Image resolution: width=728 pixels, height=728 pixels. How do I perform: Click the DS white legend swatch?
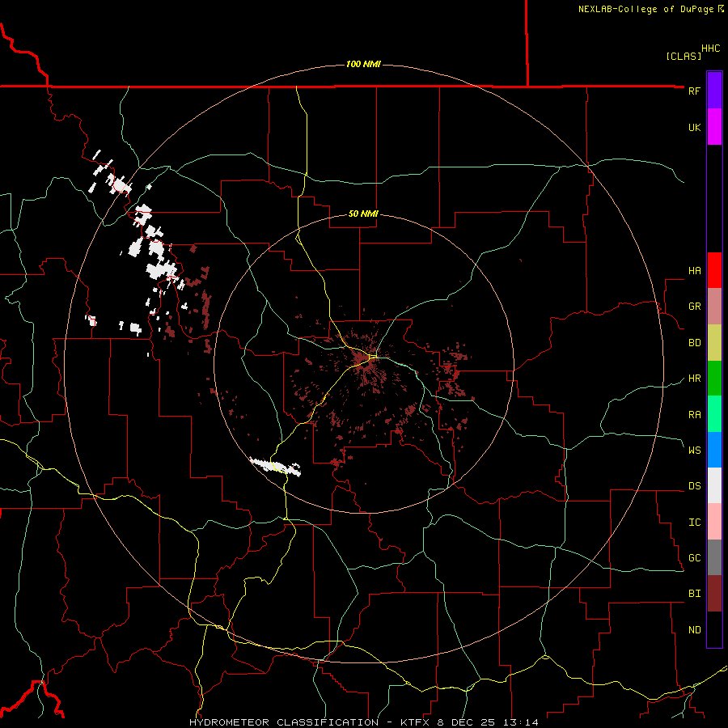(714, 485)
